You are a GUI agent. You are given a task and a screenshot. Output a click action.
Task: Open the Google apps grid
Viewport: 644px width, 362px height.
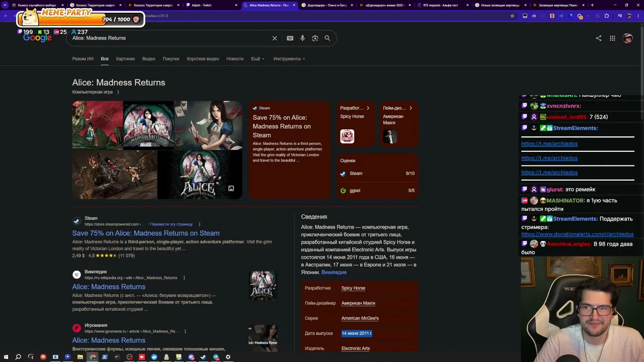click(612, 38)
